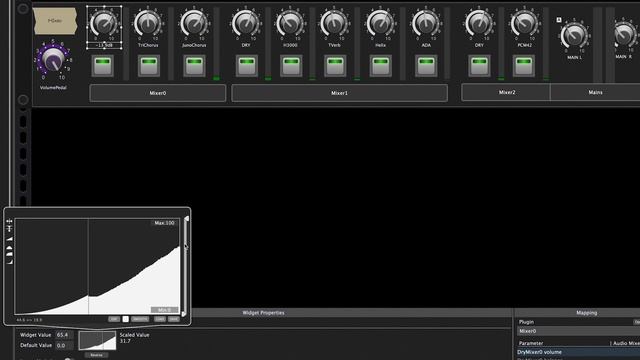Click the MAIN R knob
Viewport: 640px width, 360px height.
(x=625, y=35)
